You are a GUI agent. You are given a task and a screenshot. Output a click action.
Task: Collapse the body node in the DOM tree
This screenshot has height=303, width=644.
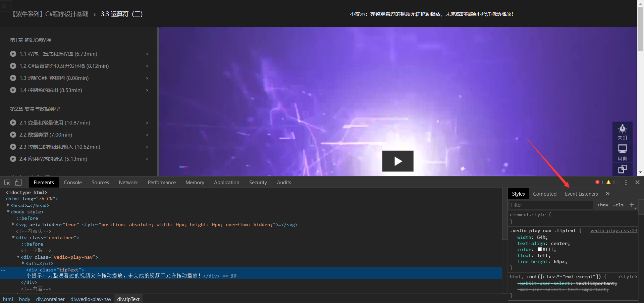click(8, 212)
